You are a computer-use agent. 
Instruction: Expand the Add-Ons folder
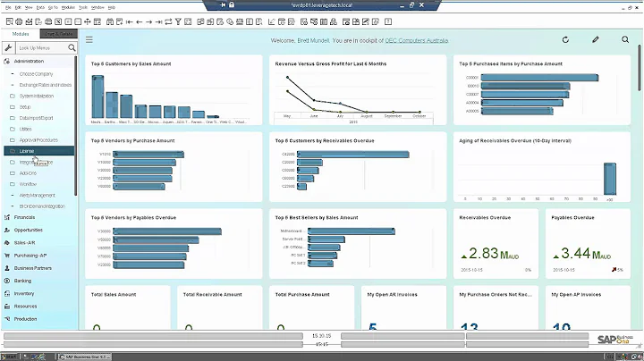pyautogui.click(x=28, y=173)
